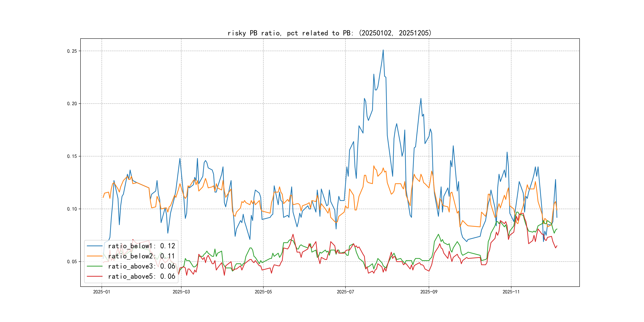
Task: Click the 2025-01 x-axis label
Action: (102, 292)
